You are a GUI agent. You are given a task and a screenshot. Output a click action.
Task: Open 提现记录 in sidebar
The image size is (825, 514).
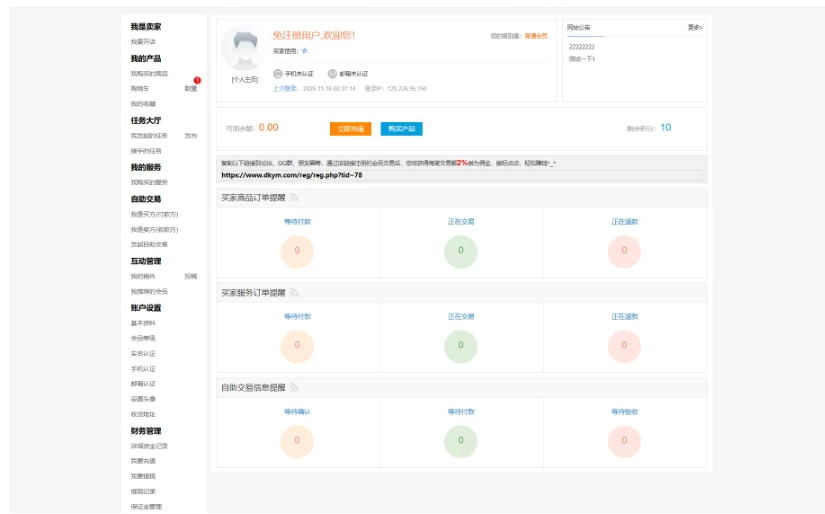[143, 491]
